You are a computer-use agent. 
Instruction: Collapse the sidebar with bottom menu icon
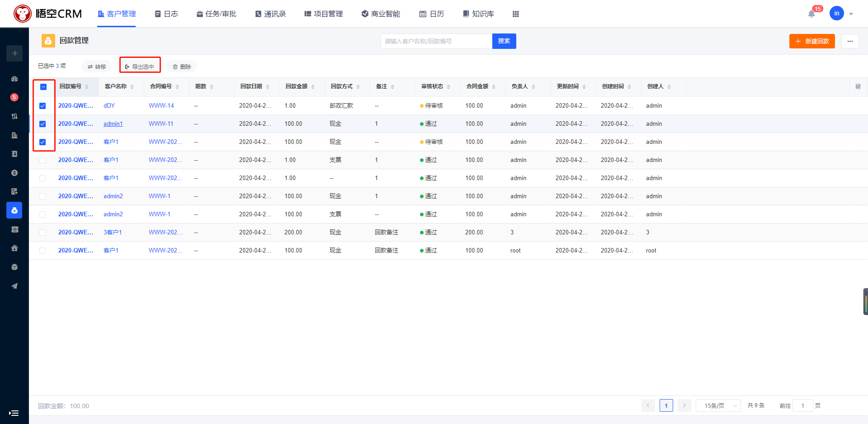tap(14, 413)
